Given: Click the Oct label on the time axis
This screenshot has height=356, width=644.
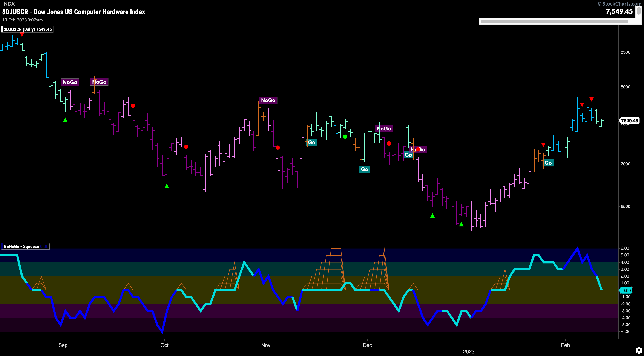Looking at the screenshot, I should 164,345.
